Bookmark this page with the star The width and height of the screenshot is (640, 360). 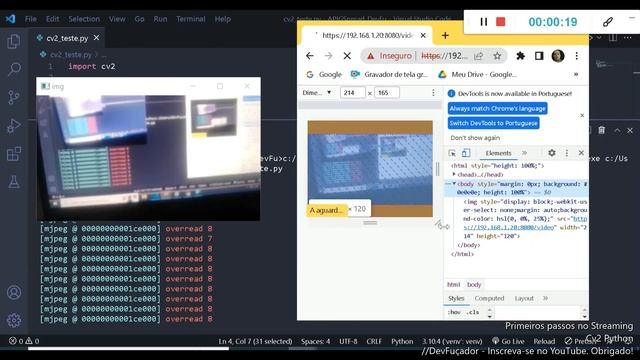tap(497, 56)
